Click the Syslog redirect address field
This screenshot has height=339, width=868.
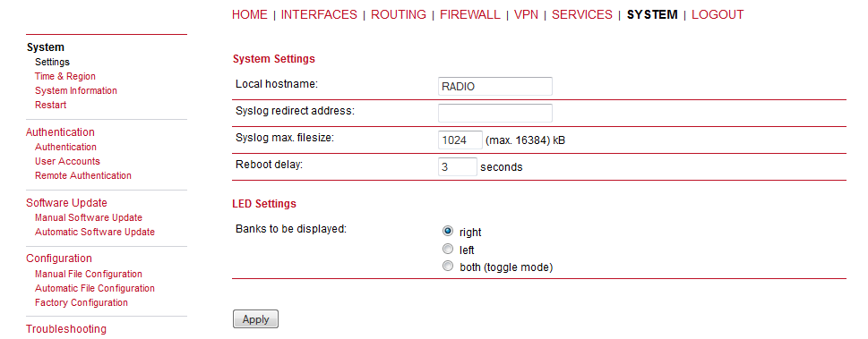[x=494, y=113]
